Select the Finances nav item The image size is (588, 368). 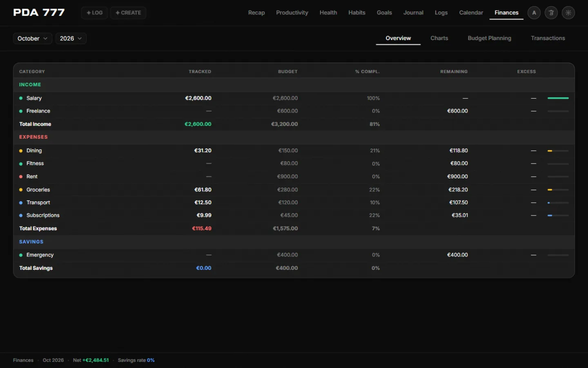506,13
